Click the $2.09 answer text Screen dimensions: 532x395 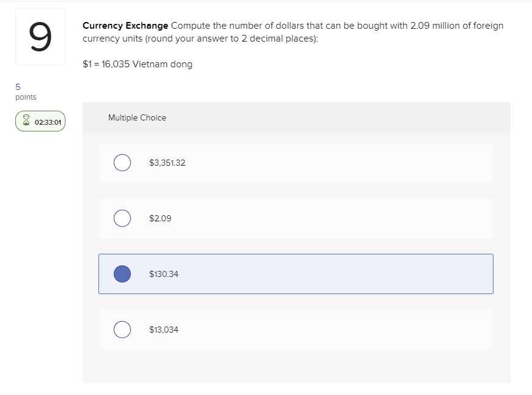point(160,218)
